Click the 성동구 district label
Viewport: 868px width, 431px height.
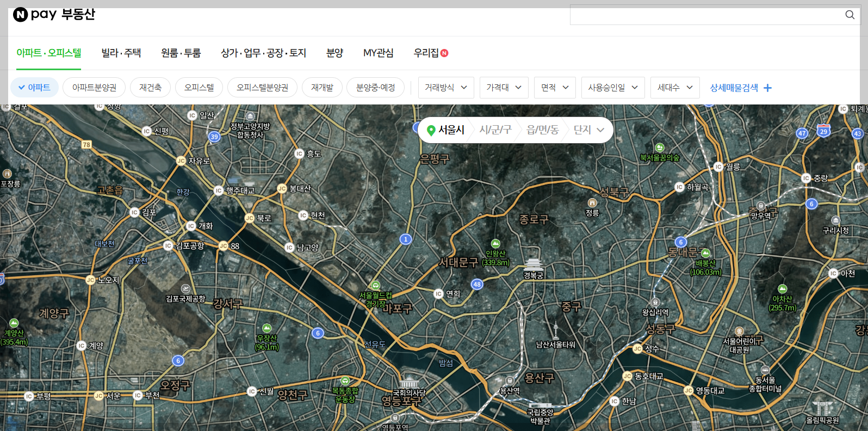[660, 329]
